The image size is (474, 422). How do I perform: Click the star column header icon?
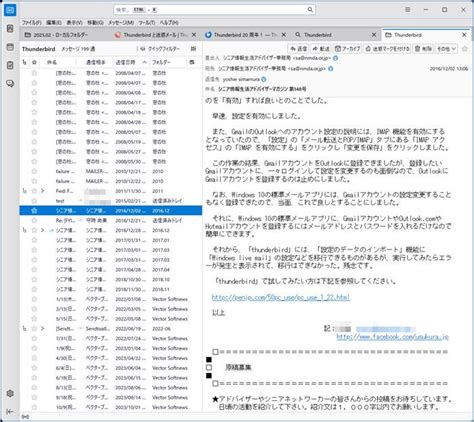(x=34, y=62)
